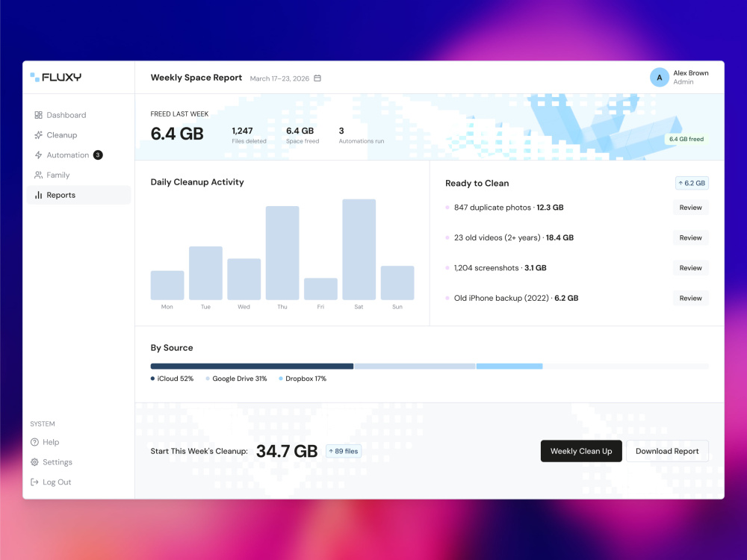Open the Dashboard icon in sidebar

point(38,115)
